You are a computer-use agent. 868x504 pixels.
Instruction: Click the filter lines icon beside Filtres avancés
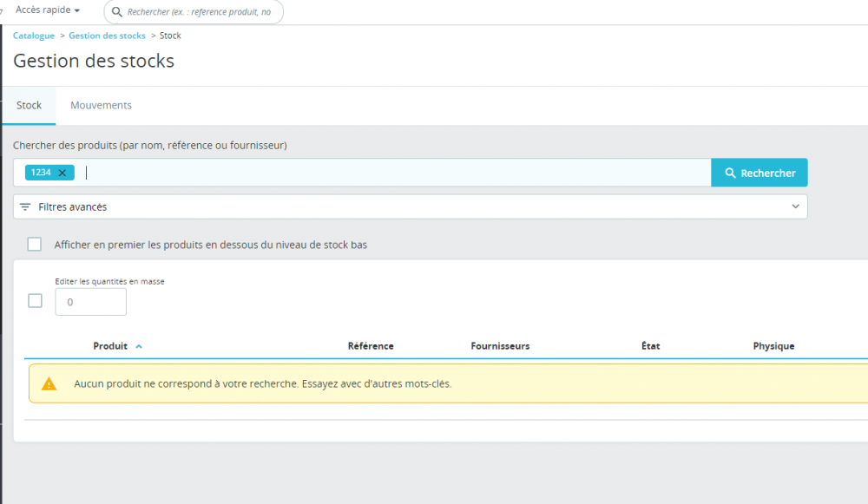(25, 207)
